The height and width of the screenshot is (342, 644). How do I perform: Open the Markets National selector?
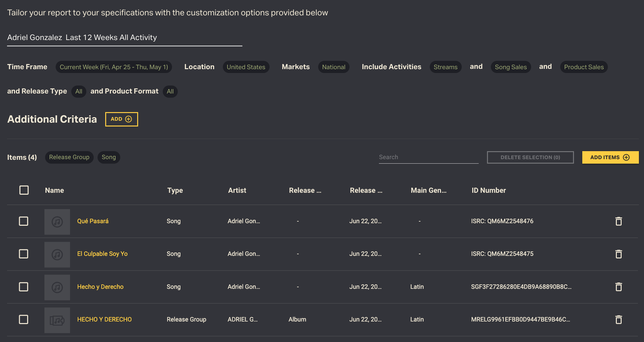[x=334, y=67]
